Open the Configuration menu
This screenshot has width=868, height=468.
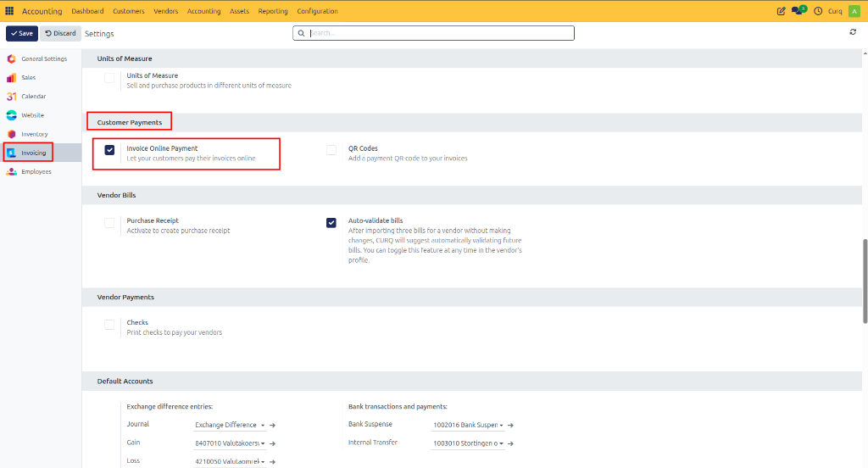tap(317, 11)
